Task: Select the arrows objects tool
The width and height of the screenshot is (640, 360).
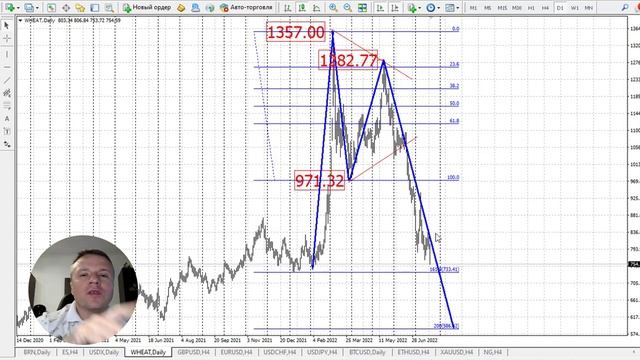Action: pos(7,144)
